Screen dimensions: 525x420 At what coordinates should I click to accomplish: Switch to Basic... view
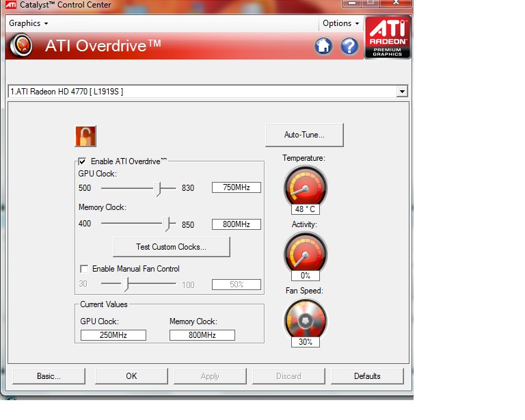(49, 376)
